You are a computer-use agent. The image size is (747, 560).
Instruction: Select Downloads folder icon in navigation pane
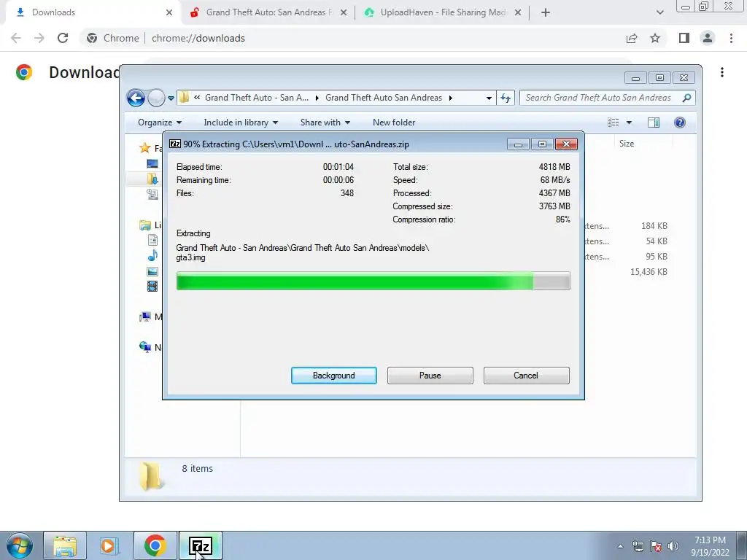coord(152,179)
